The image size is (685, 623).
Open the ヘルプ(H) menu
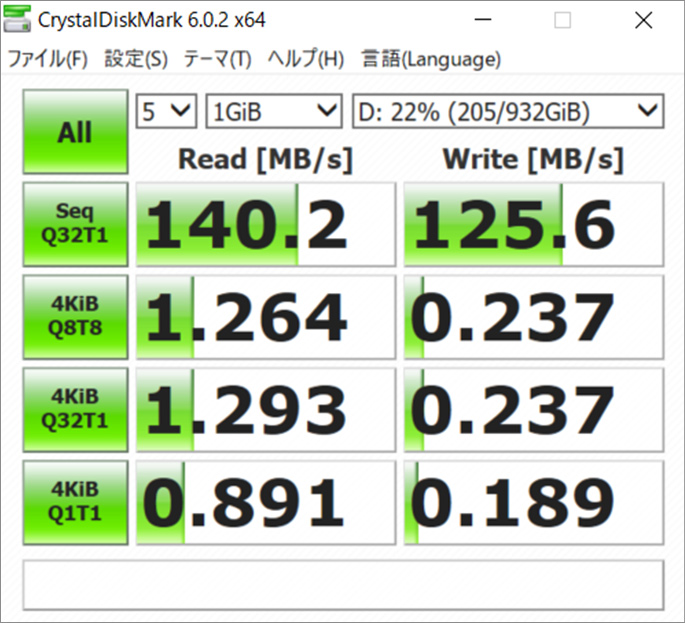pyautogui.click(x=305, y=59)
